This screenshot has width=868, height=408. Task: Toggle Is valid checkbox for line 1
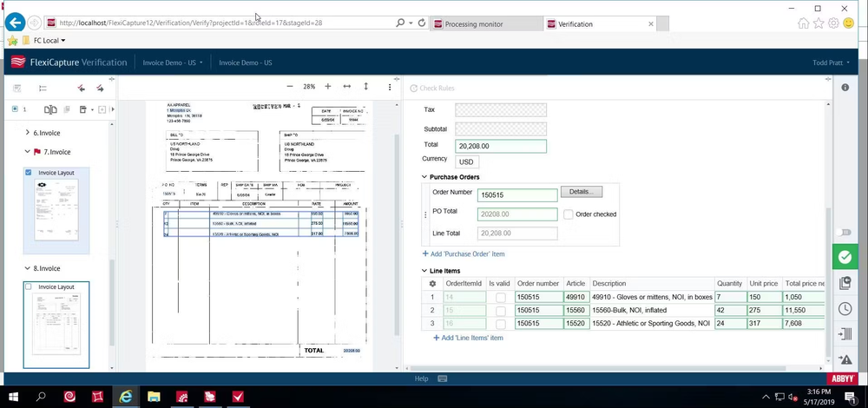[501, 297]
